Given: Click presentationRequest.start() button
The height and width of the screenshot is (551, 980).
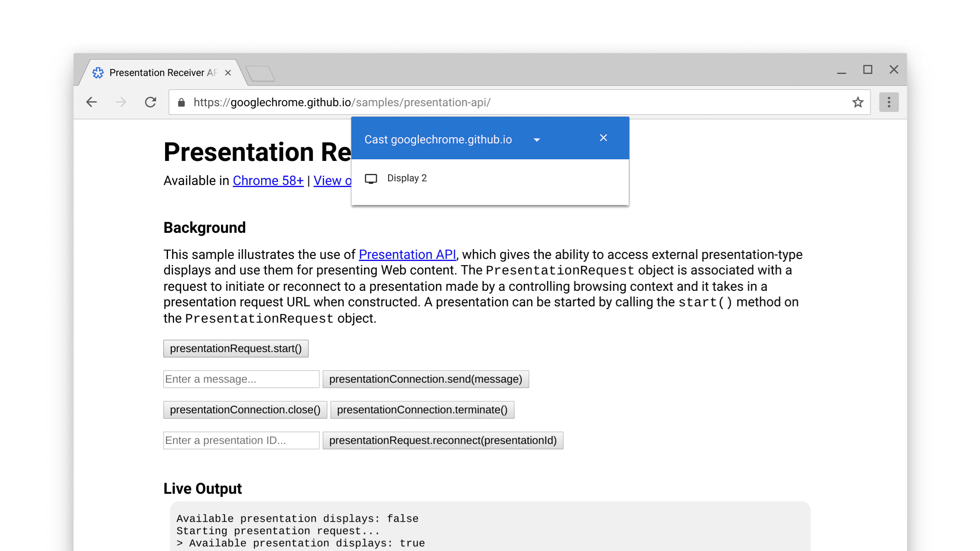Looking at the screenshot, I should coord(236,348).
